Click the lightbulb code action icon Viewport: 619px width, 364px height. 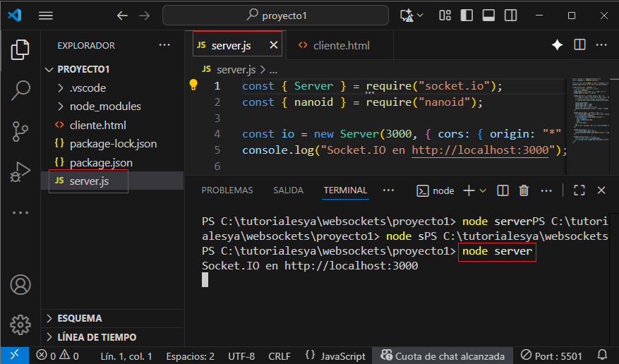(x=193, y=85)
